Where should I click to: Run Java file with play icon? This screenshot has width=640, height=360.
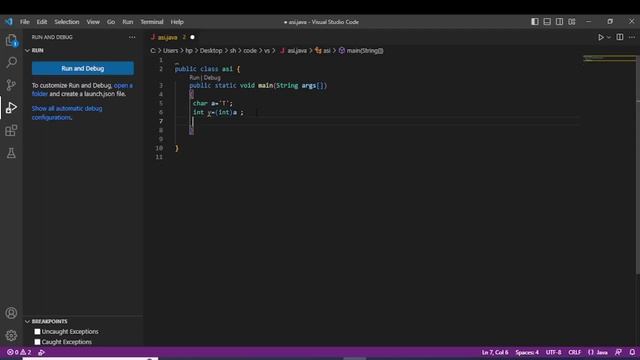(x=601, y=37)
